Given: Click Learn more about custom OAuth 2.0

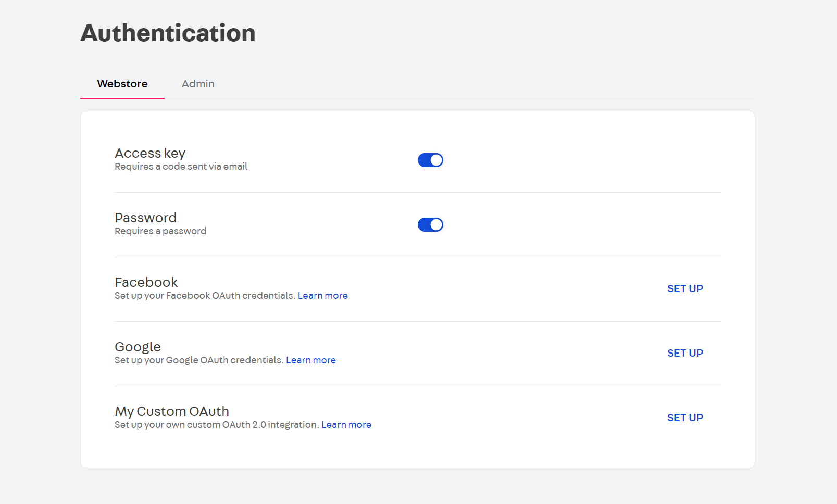Looking at the screenshot, I should (x=346, y=424).
